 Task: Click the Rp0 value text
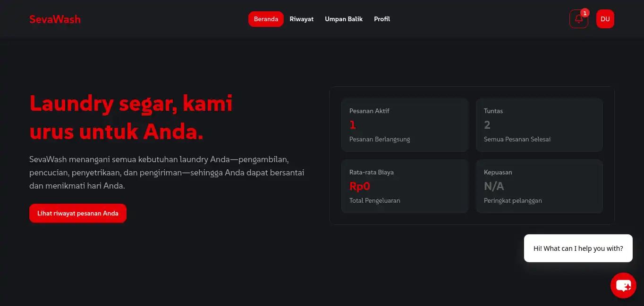[x=360, y=186]
